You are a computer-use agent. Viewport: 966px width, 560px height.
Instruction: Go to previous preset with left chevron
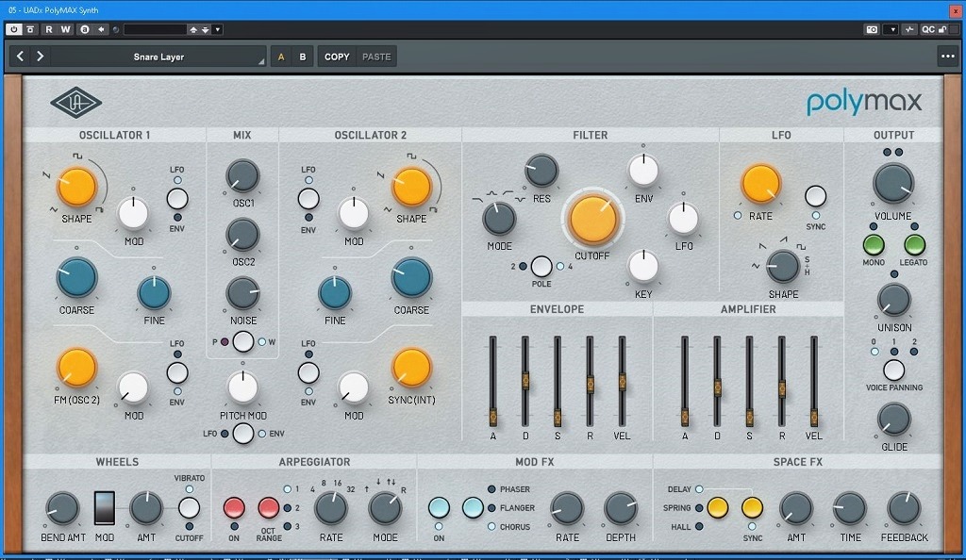(x=20, y=57)
